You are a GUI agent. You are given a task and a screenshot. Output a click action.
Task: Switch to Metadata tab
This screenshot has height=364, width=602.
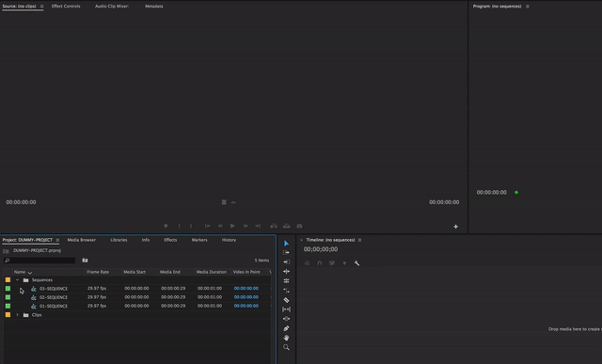[x=154, y=7]
